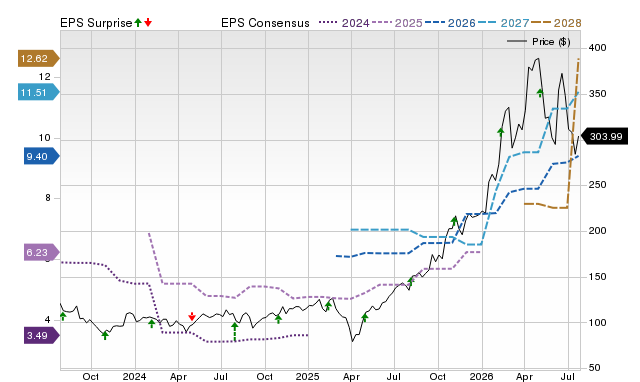The width and height of the screenshot is (640, 382).
Task: Click the purple 3.49 value tag
Action: (42, 336)
